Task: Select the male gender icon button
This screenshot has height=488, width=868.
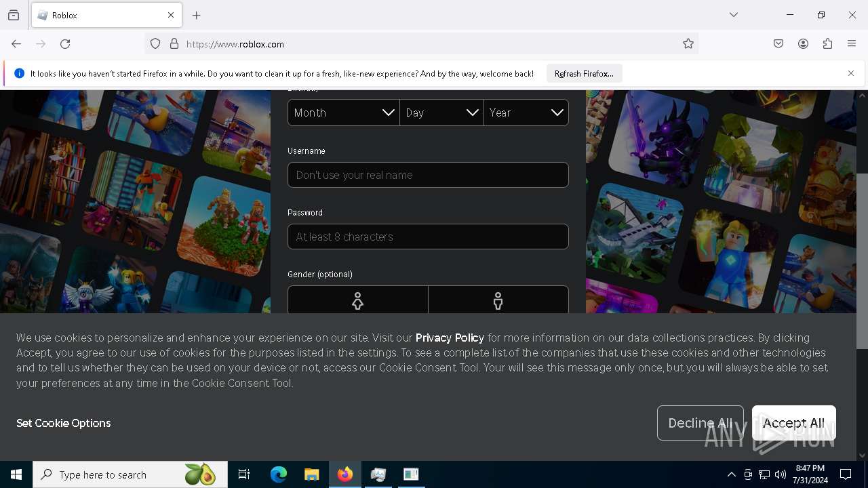Action: [x=498, y=300]
